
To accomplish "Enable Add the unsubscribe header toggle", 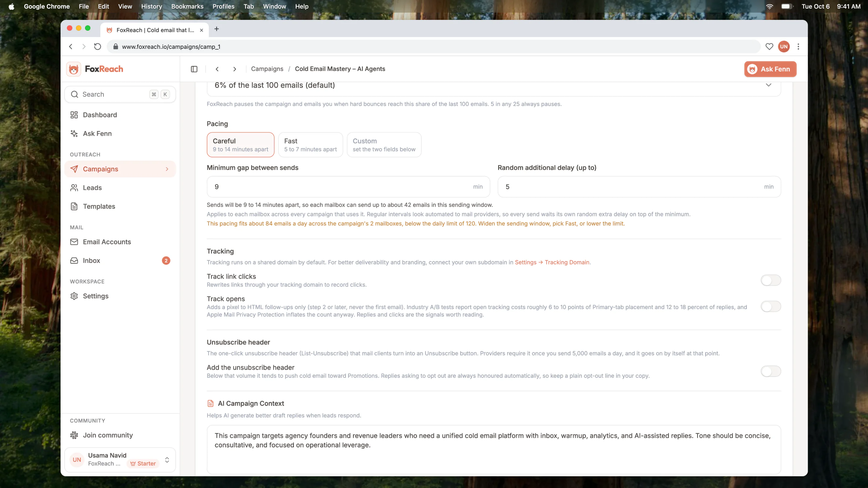I will [x=771, y=371].
